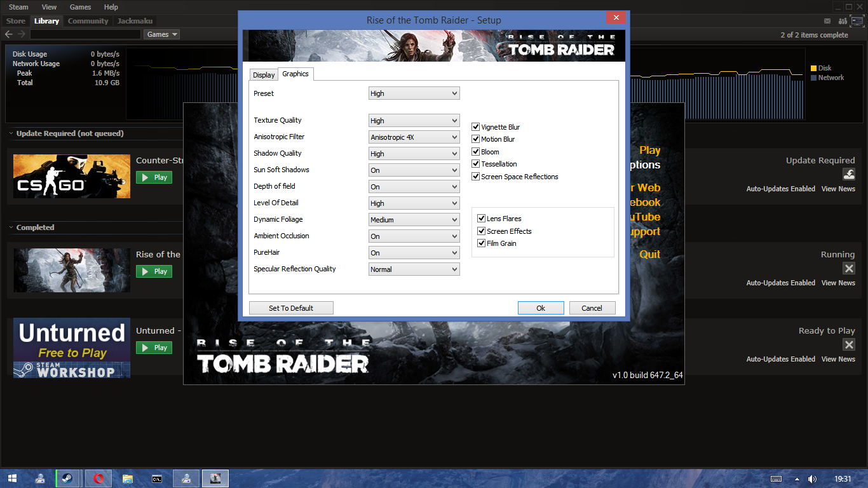Open Jackmaku profile tab
This screenshot has height=488, width=868.
[x=135, y=21]
